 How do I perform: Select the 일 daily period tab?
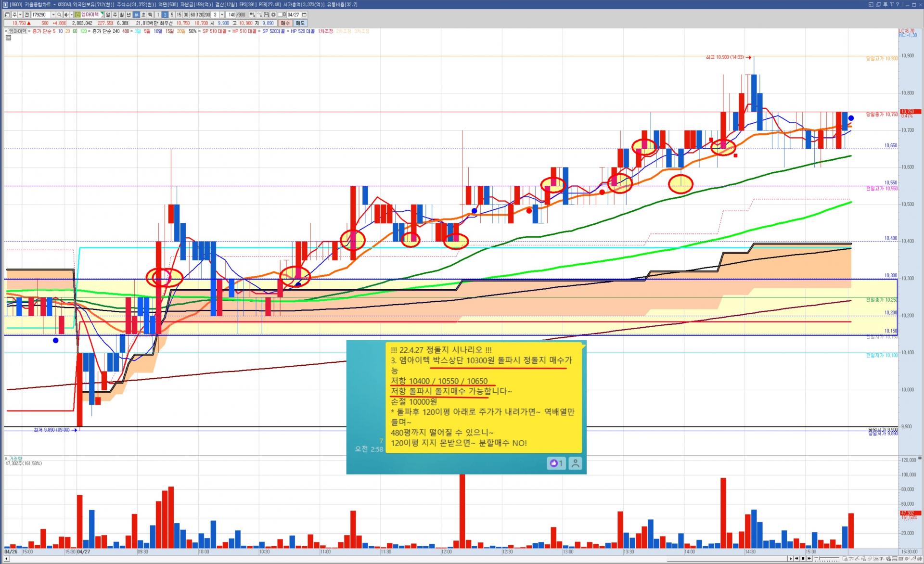[x=108, y=15]
